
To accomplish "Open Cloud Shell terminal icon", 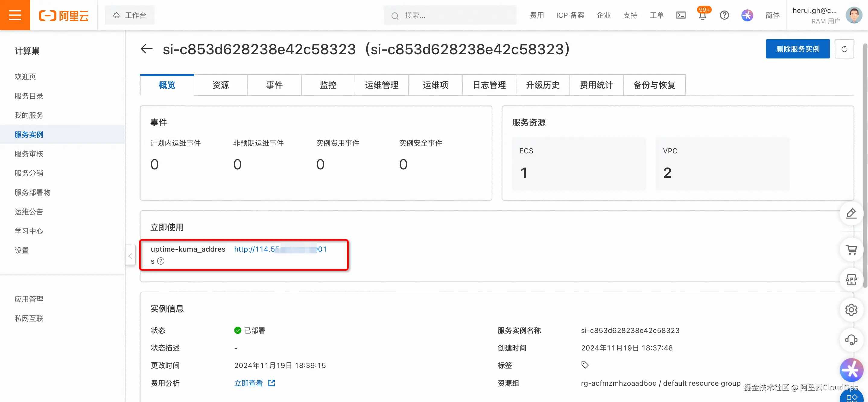I will pyautogui.click(x=681, y=15).
